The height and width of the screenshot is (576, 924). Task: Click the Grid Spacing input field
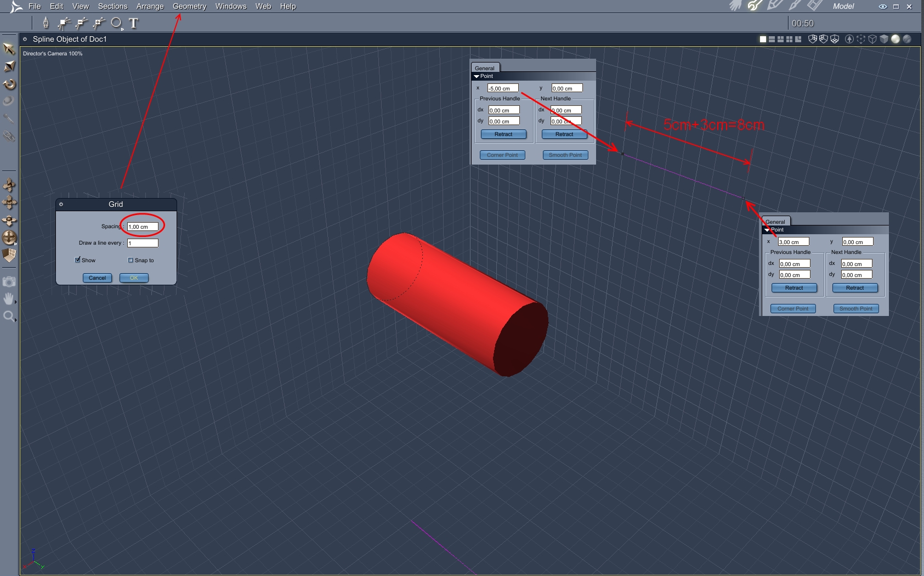[x=143, y=227]
